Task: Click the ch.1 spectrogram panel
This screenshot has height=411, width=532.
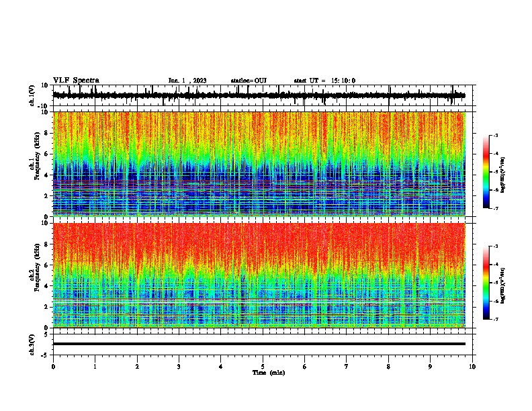Action: click(x=263, y=164)
